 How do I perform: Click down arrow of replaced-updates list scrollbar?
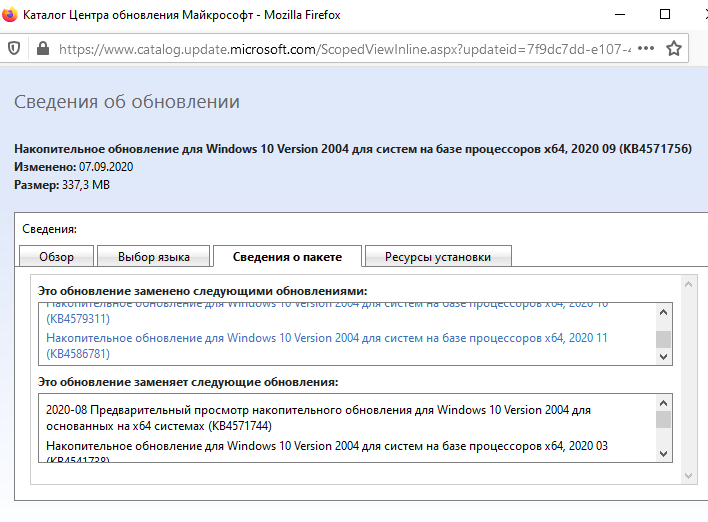click(x=663, y=453)
